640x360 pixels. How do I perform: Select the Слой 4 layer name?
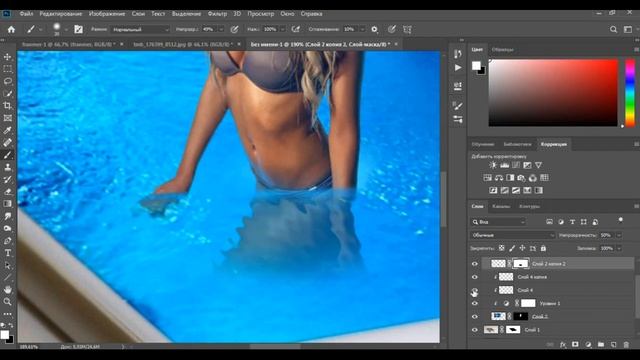pos(525,290)
